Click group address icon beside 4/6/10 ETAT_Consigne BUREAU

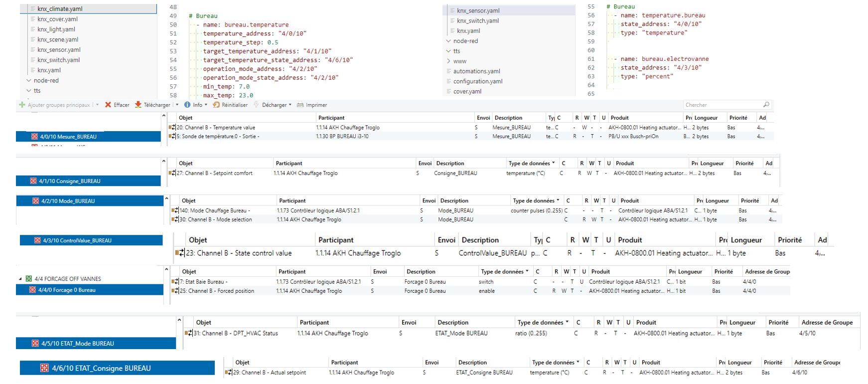(44, 368)
